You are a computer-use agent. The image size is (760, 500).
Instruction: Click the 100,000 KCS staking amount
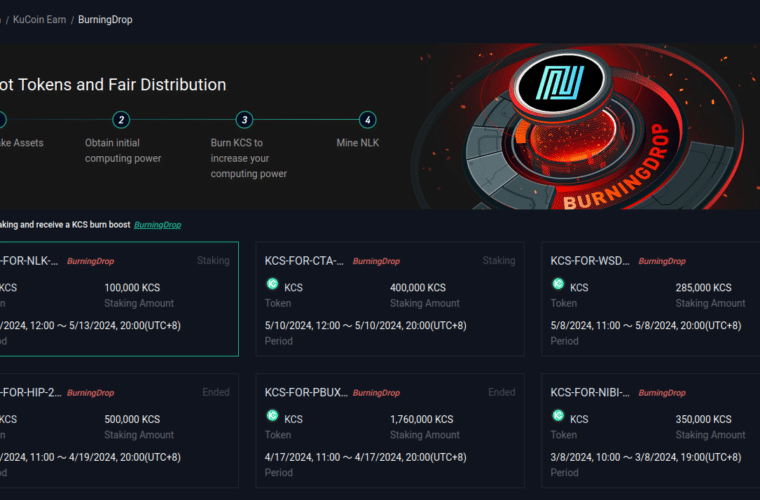(132, 288)
